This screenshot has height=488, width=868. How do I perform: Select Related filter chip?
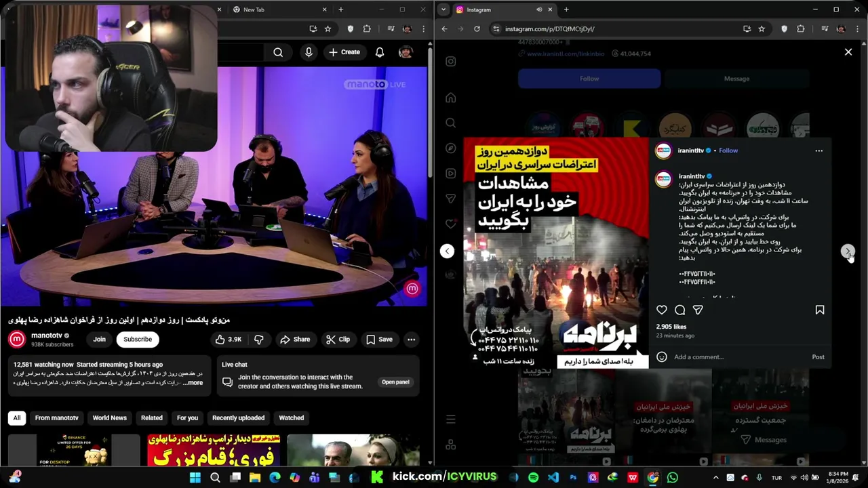[x=152, y=418]
